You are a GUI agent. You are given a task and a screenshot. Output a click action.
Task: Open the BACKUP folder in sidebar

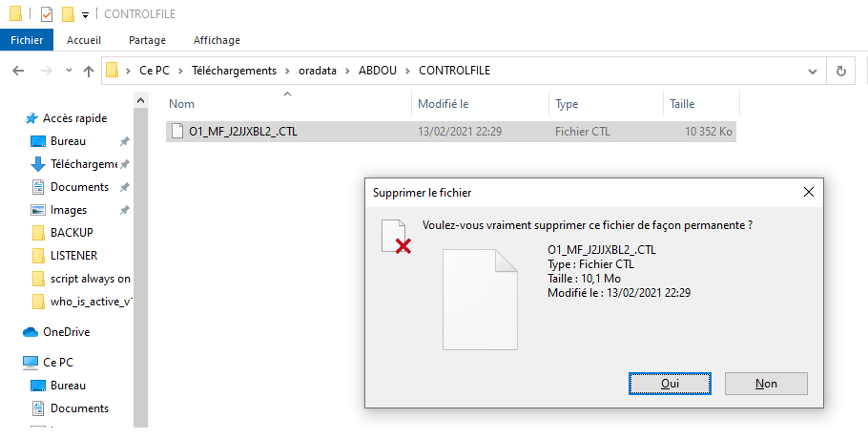[72, 233]
